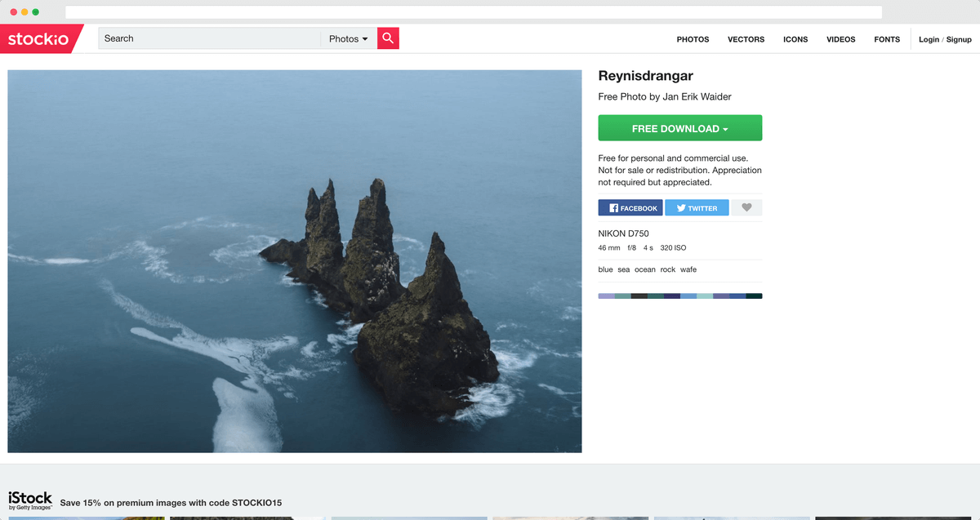Screen dimensions: 980x520
Task: Click the iStock STOCKIO15 promo text
Action: click(x=171, y=503)
